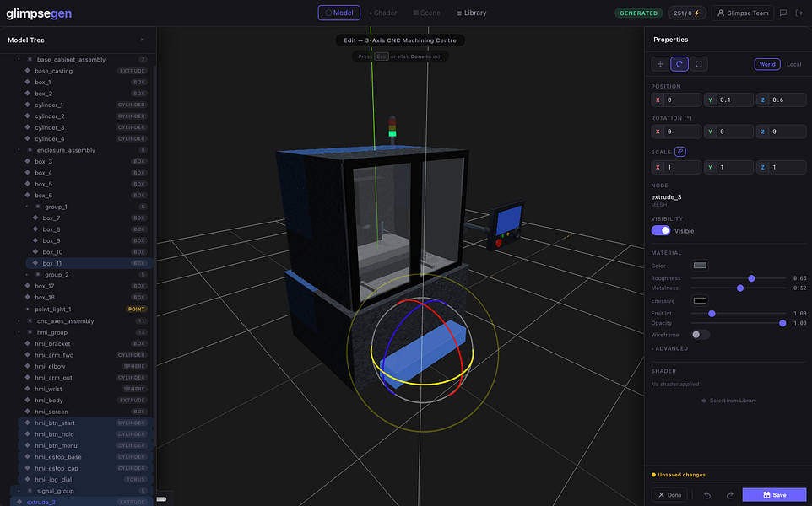Image resolution: width=812 pixels, height=506 pixels.
Task: Select the extrude_3 tree row
Action: pos(81,502)
